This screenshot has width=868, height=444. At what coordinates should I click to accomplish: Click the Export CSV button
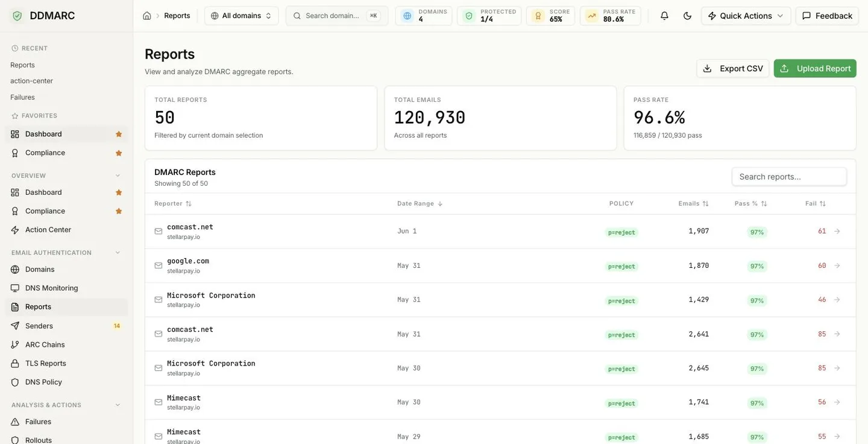click(x=733, y=68)
